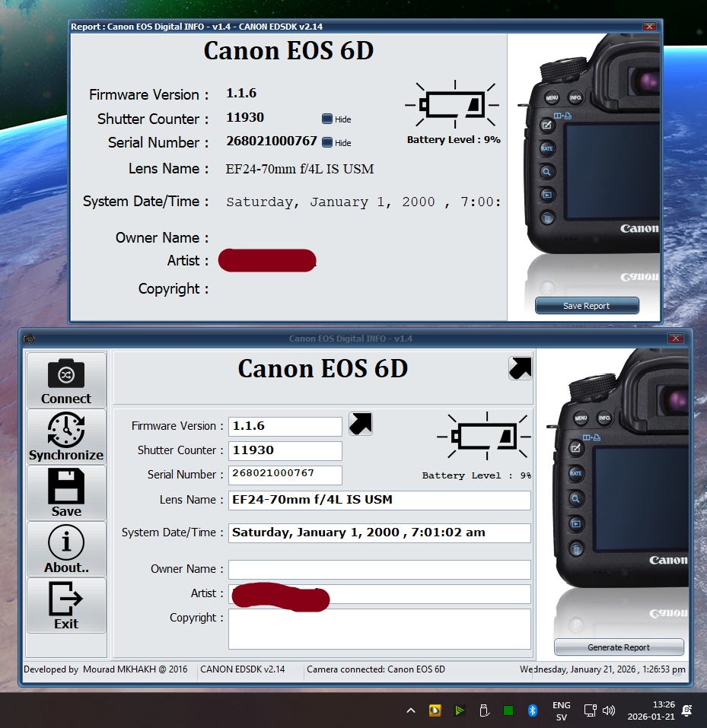Click the Serial Number field in the main window
Screen dimensions: 707x728
pyautogui.click(x=285, y=475)
